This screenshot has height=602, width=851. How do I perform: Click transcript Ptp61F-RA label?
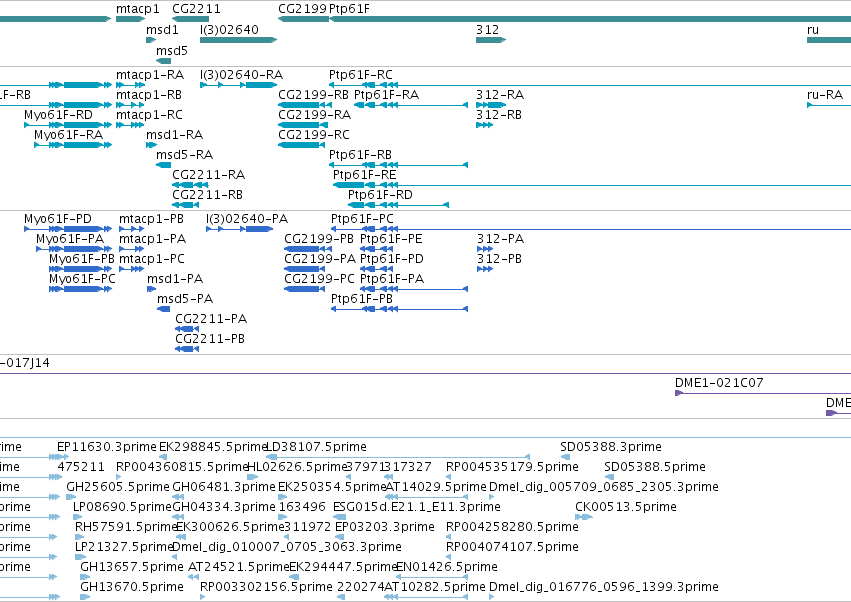coord(386,95)
